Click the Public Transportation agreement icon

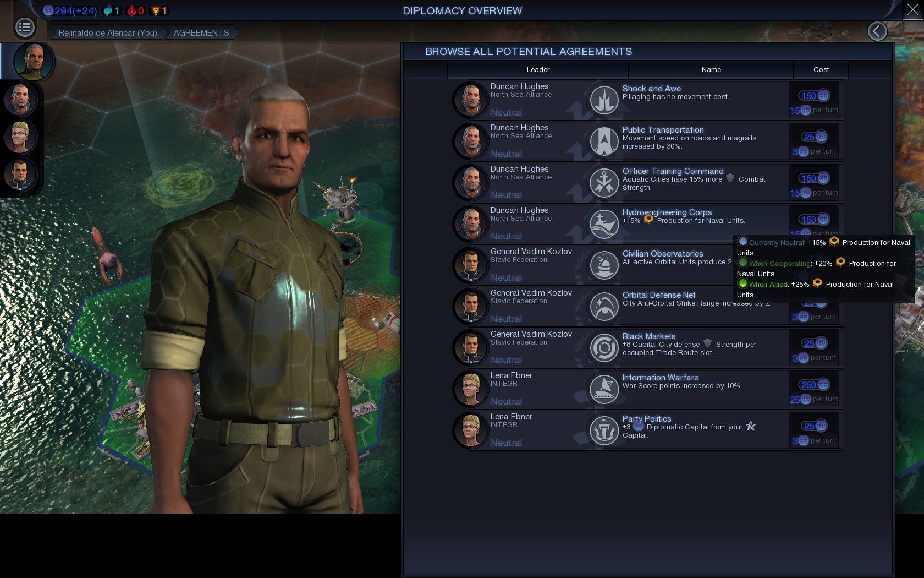[604, 141]
